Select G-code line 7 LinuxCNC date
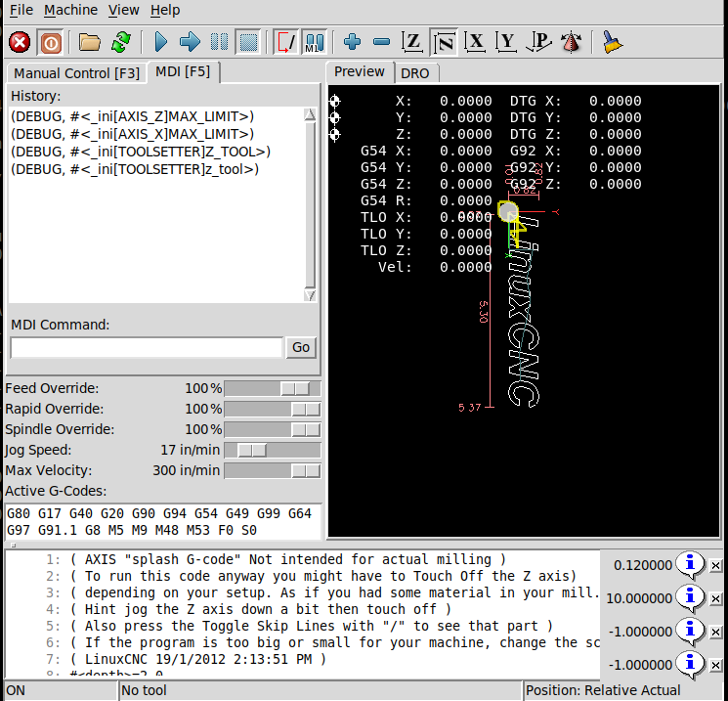Viewport: 728px width, 701px height. [198, 660]
